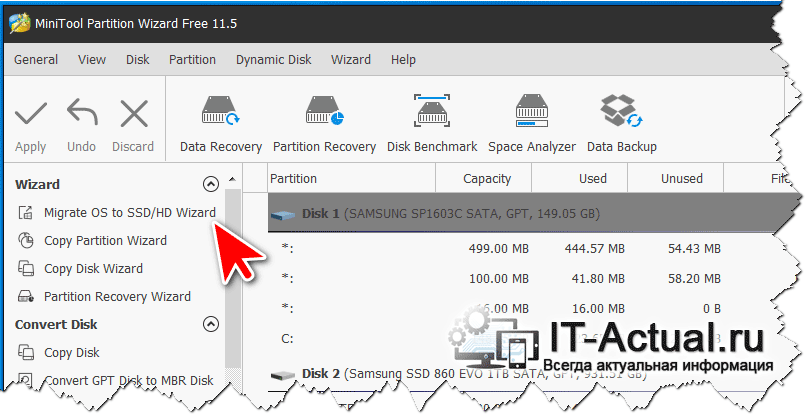Click the Copy Partition Wizard icon
Screen dimensions: 806x414
pos(26,240)
